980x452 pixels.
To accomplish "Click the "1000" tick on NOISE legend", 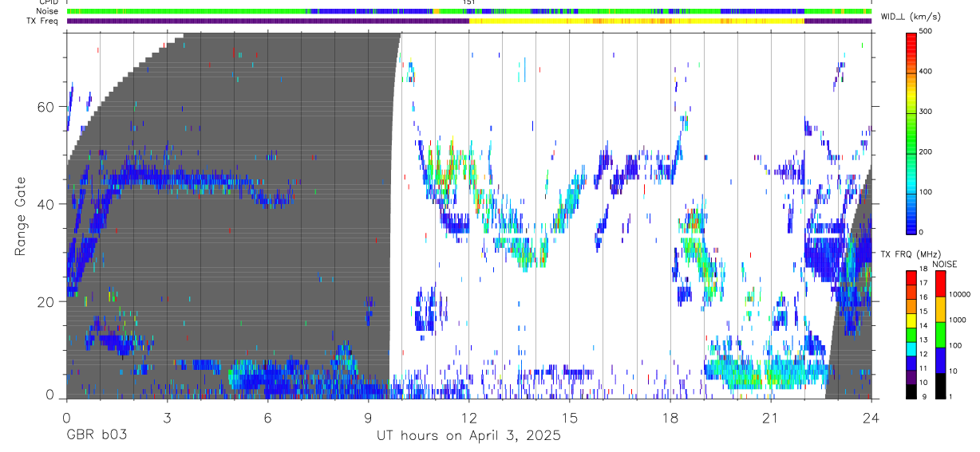I will (x=957, y=320).
